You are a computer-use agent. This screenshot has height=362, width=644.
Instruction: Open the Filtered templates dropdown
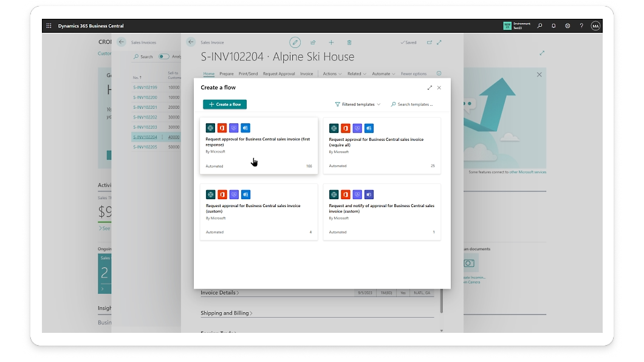(x=358, y=104)
